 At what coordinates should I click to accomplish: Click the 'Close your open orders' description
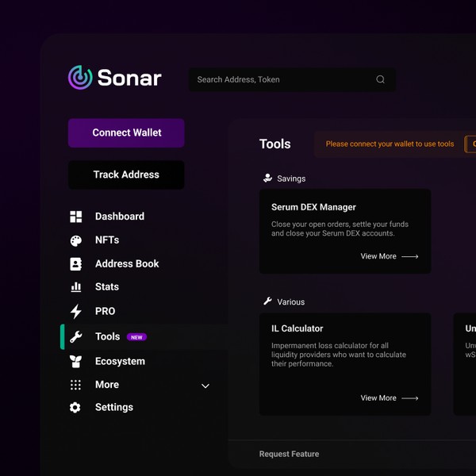[340, 229]
